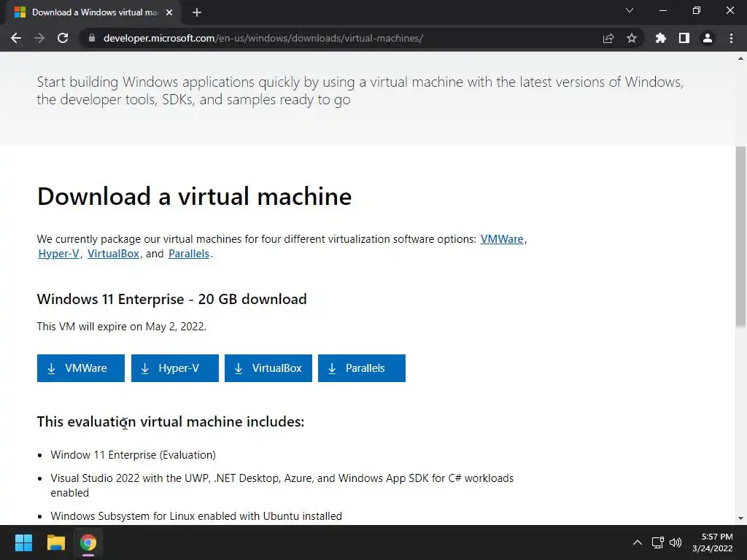Open the volume tray icon
Viewport: 747px width, 560px height.
[x=676, y=542]
